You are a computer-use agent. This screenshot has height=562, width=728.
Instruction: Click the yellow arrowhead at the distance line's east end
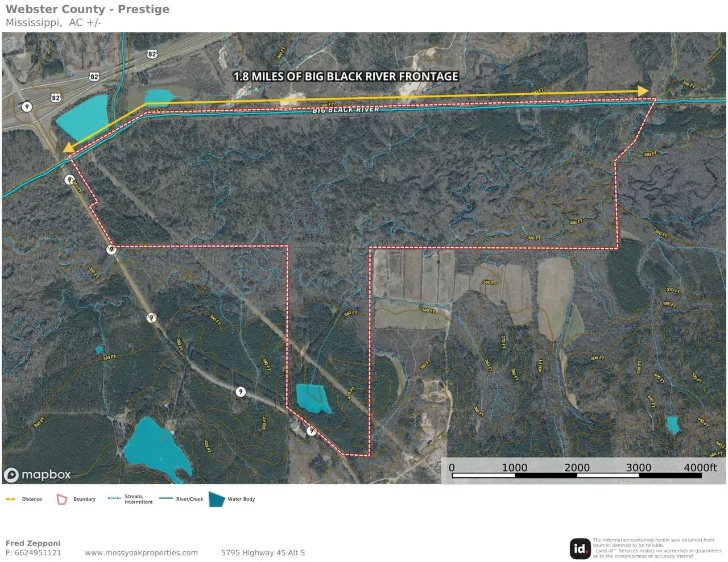coord(643,91)
